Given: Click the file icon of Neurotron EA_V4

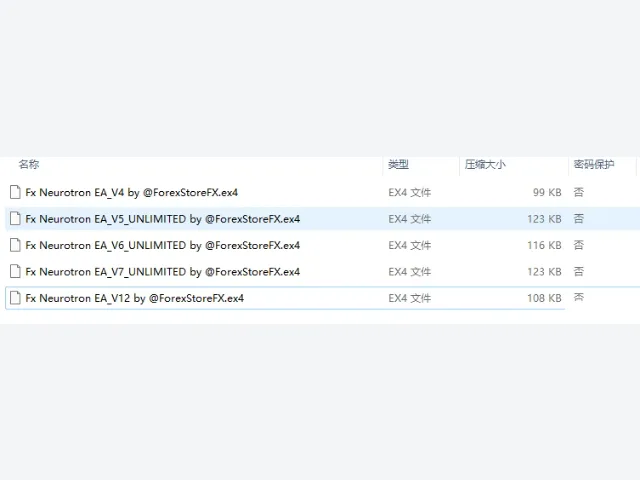Looking at the screenshot, I should pos(15,192).
